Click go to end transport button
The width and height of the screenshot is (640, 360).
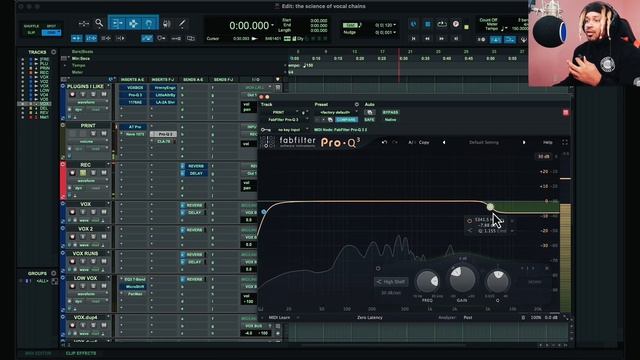click(456, 38)
